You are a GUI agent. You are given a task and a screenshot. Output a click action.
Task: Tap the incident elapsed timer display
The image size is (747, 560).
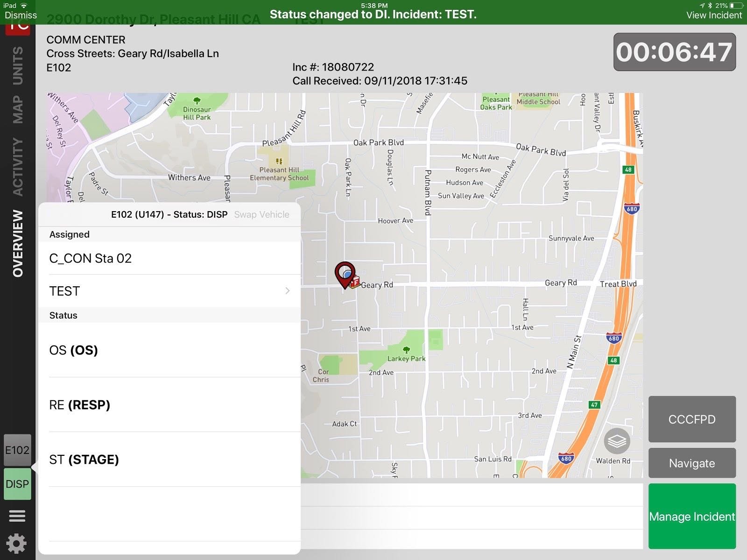pyautogui.click(x=674, y=52)
